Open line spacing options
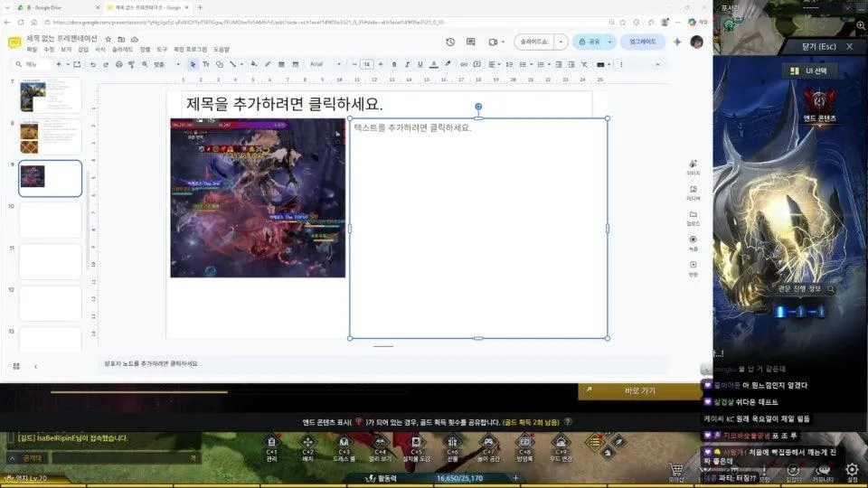The height and width of the screenshot is (488, 868). (509, 65)
